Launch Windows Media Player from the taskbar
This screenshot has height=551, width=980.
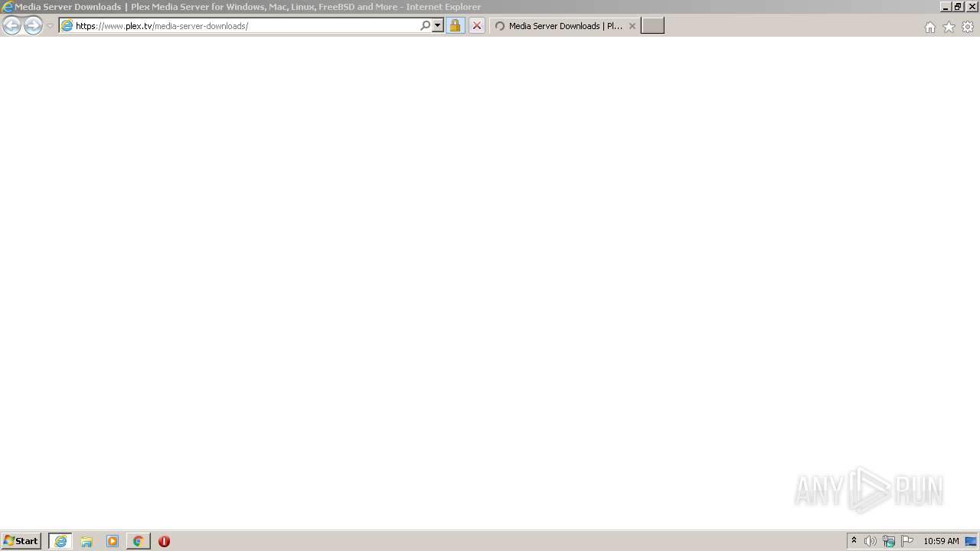[x=113, y=541]
